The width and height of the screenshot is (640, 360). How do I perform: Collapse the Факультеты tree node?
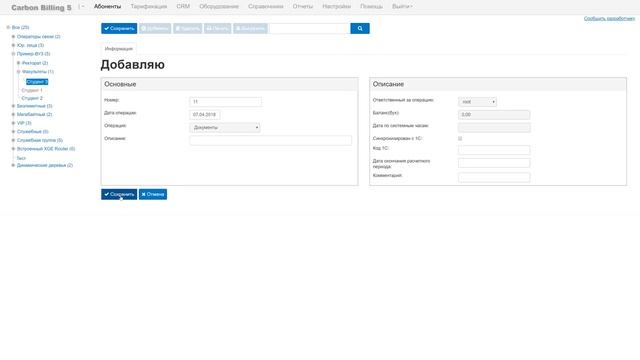[19, 72]
